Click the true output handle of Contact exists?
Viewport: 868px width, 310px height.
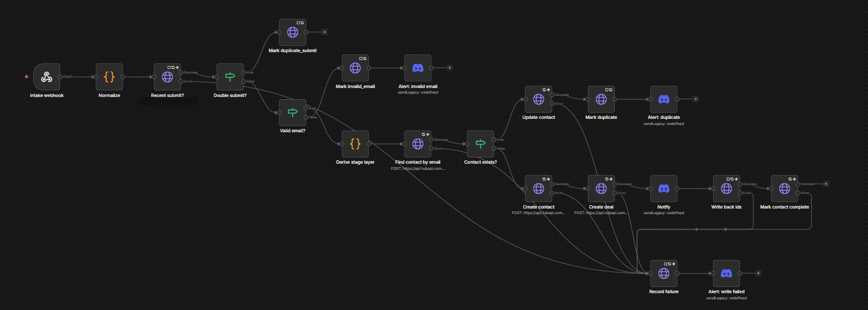(x=494, y=140)
